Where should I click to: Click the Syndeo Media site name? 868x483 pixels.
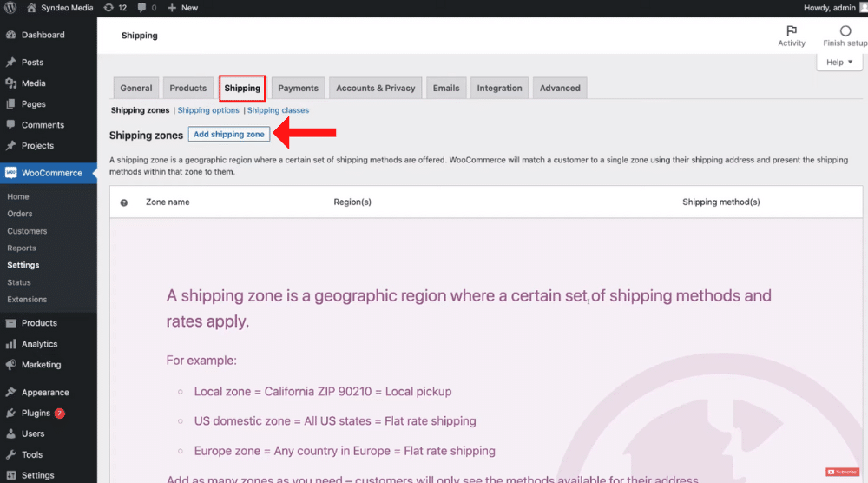pyautogui.click(x=67, y=8)
